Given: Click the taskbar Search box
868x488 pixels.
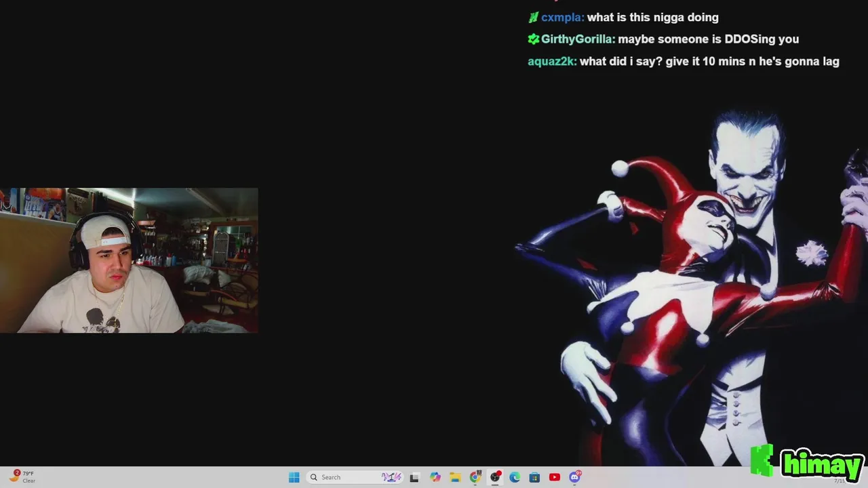Looking at the screenshot, I should click(x=355, y=477).
